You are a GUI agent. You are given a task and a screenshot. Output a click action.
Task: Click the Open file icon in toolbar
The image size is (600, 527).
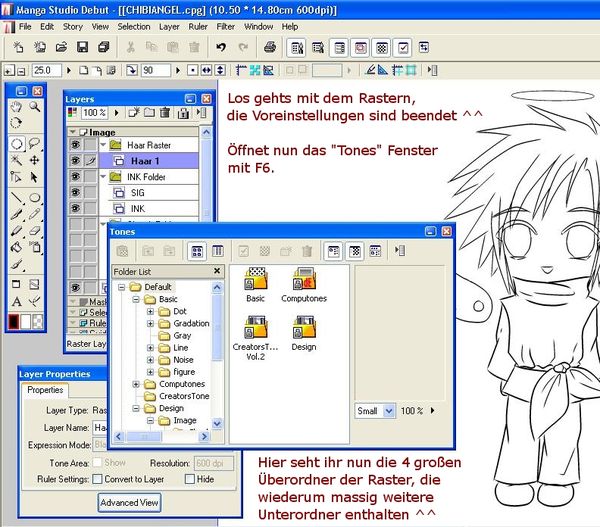(61, 47)
